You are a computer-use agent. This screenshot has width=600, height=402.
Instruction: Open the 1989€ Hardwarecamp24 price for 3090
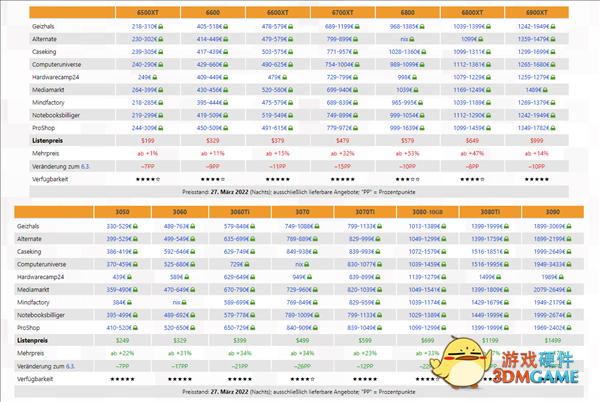(x=550, y=277)
